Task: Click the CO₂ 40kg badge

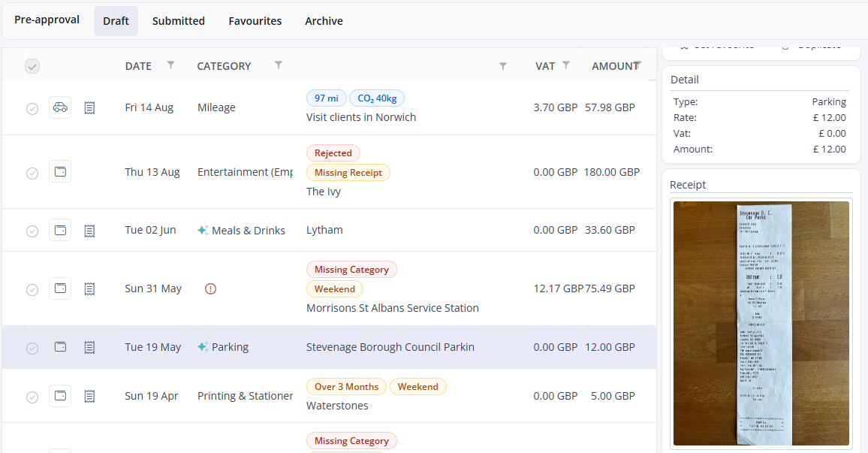Action: pos(377,98)
